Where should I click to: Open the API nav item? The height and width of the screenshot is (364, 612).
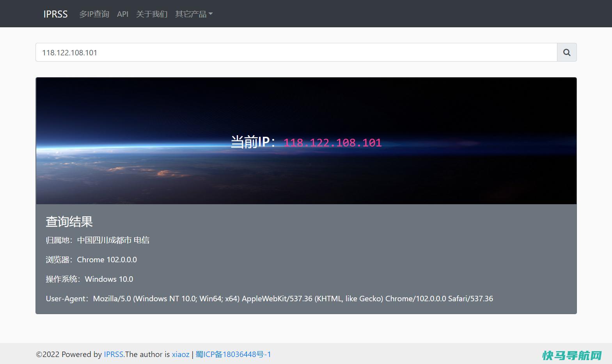tap(122, 14)
